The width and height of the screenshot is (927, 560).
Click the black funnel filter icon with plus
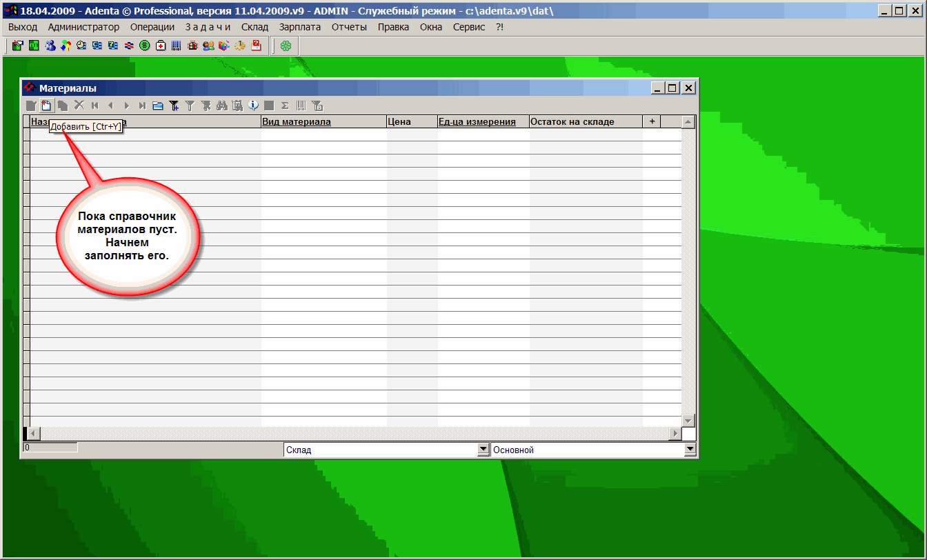[174, 106]
